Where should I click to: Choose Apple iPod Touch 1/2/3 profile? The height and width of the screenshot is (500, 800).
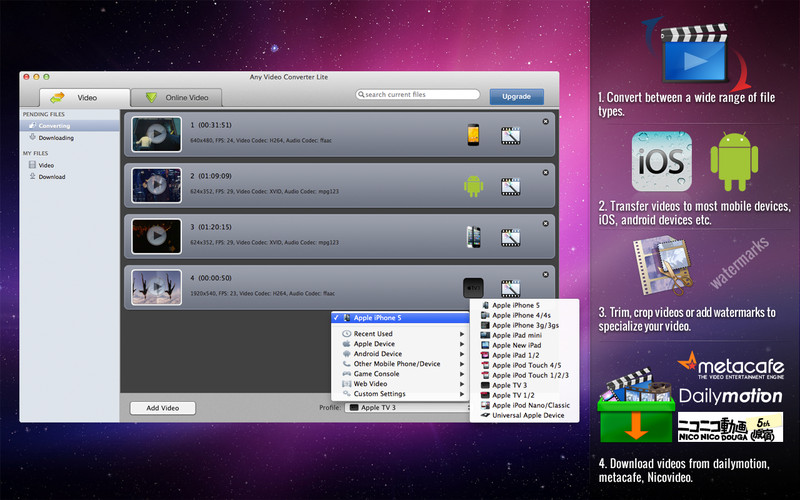click(x=524, y=375)
